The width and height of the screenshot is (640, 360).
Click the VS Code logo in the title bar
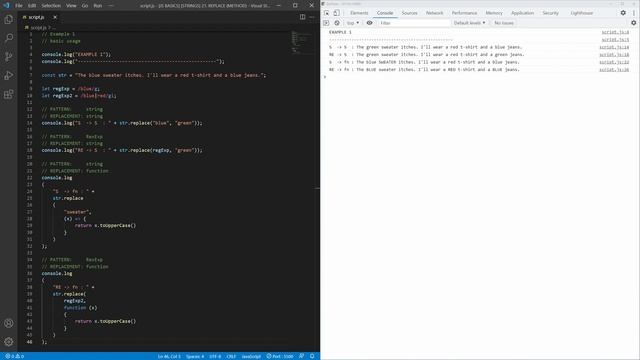(x=6, y=5)
